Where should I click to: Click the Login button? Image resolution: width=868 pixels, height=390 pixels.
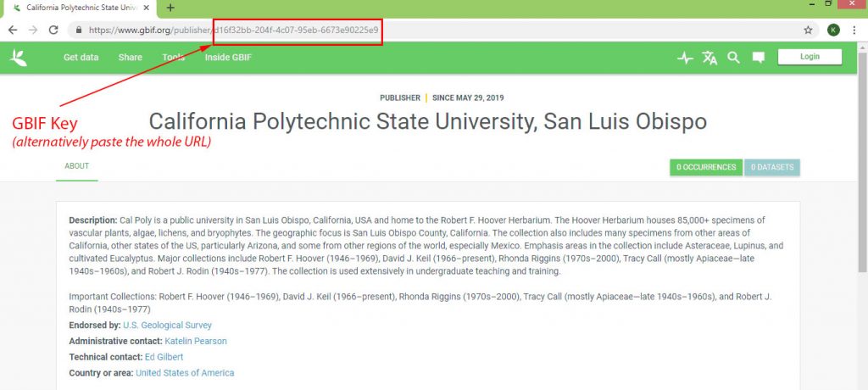click(810, 57)
